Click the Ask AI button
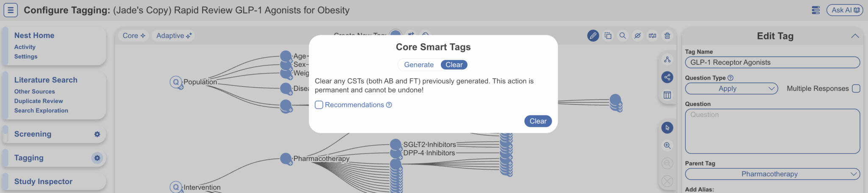This screenshot has width=868, height=193. click(845, 10)
